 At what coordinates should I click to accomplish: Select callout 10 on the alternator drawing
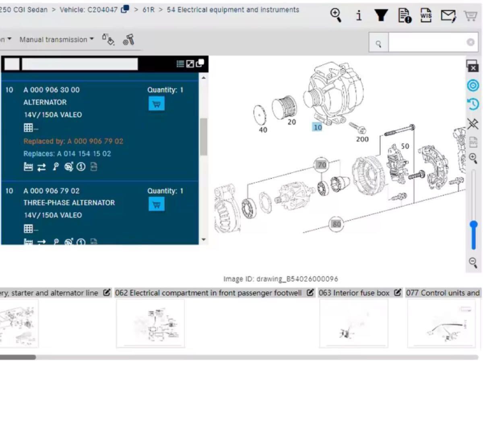pos(318,127)
